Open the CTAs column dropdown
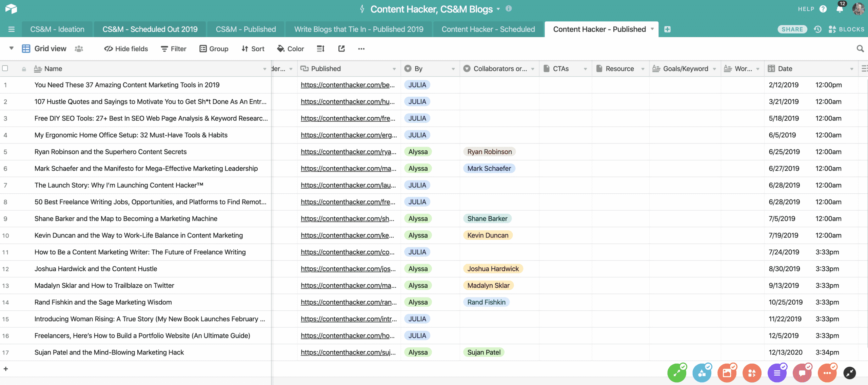Image resolution: width=868 pixels, height=385 pixels. (x=586, y=69)
